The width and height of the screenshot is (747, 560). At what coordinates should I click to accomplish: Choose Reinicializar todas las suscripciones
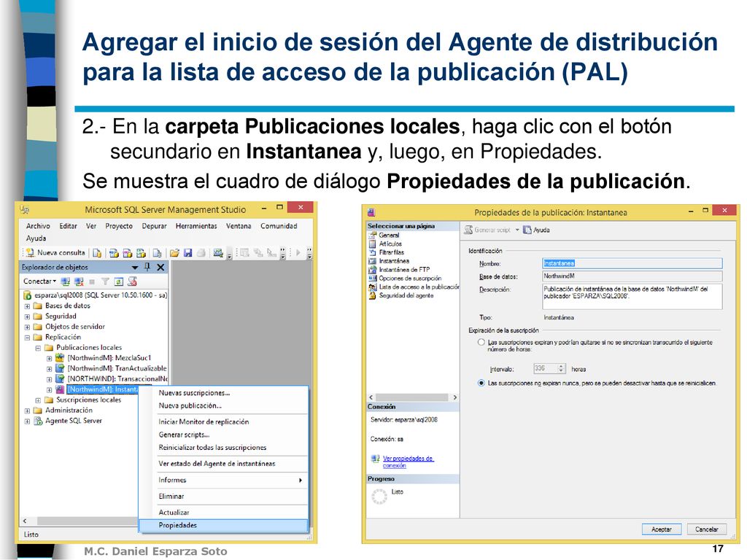point(223,448)
